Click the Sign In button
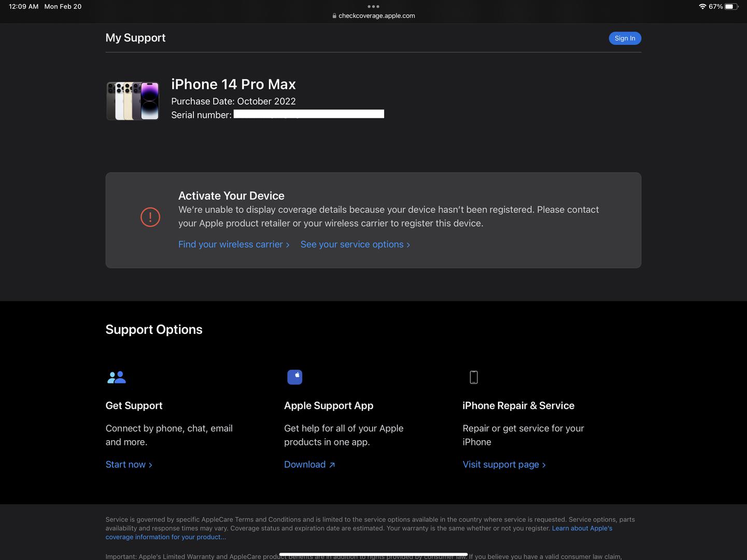 tap(625, 38)
